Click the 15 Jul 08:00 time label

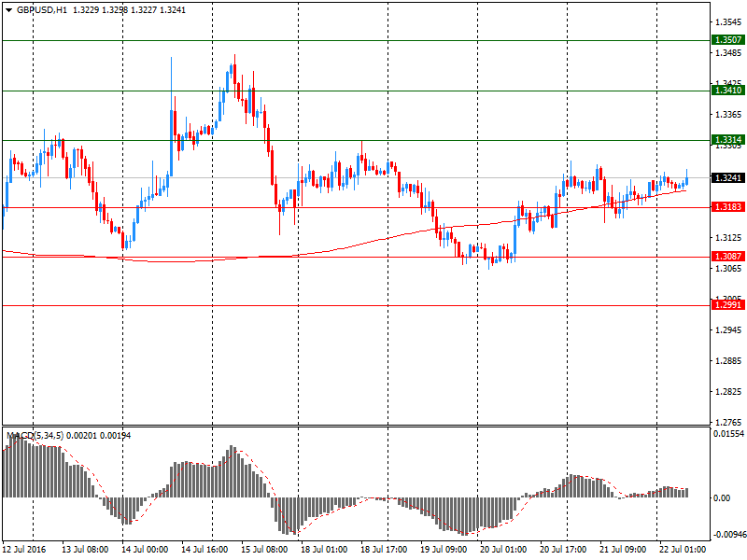[264, 549]
